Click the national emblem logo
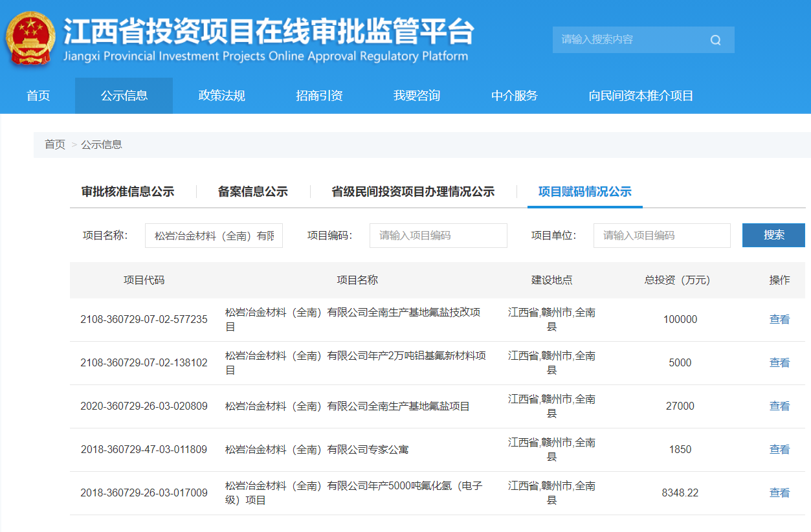811x532 pixels. (30, 39)
